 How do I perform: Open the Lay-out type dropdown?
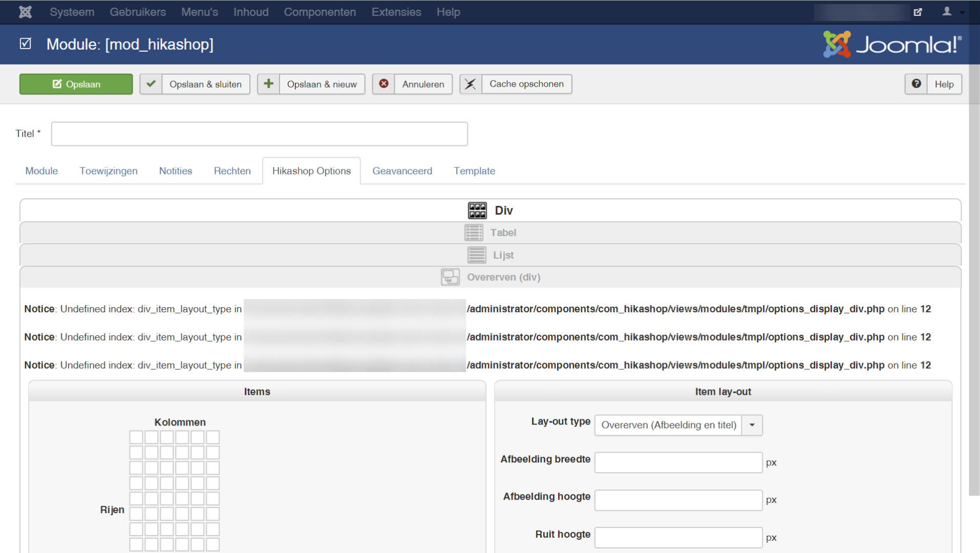[x=678, y=425]
